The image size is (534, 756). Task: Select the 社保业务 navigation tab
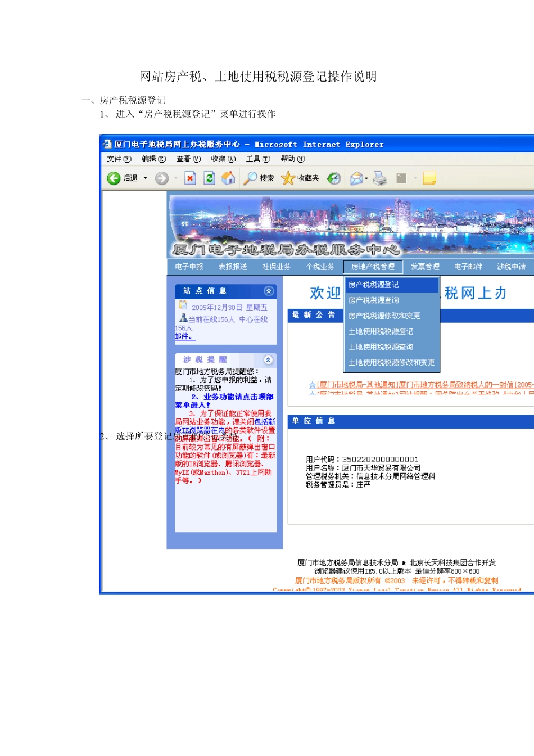[x=277, y=267]
